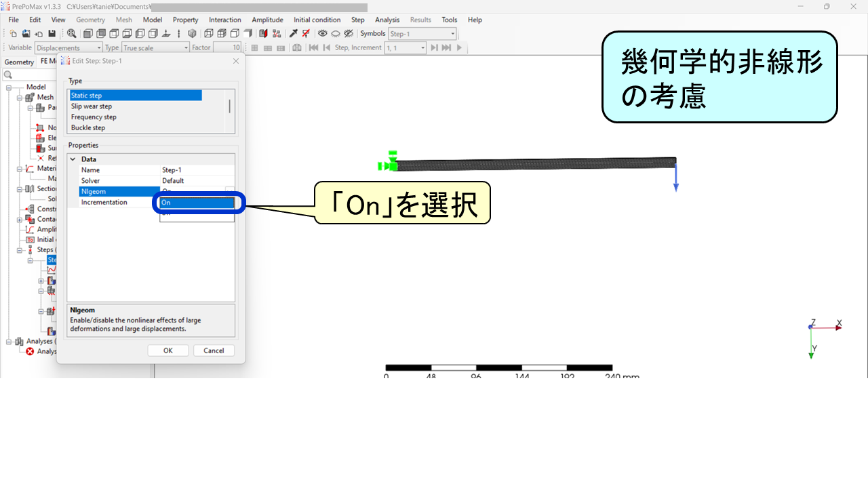The height and width of the screenshot is (488, 868).
Task: Open the Variable Displacements dropdown
Action: pyautogui.click(x=68, y=47)
